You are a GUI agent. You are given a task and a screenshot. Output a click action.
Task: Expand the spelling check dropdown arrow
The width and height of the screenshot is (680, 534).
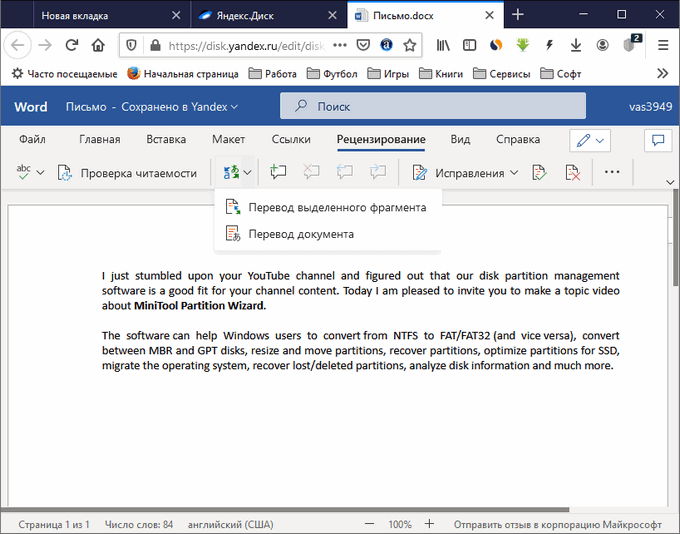(x=40, y=173)
